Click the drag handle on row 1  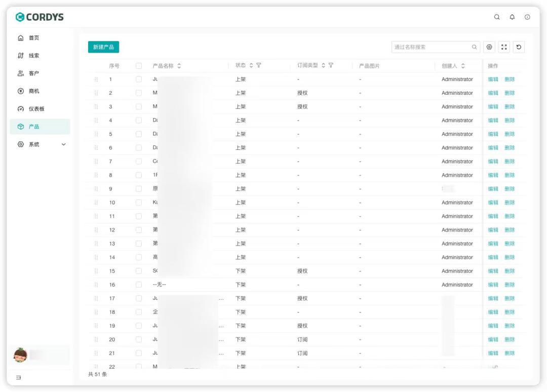pyautogui.click(x=96, y=80)
